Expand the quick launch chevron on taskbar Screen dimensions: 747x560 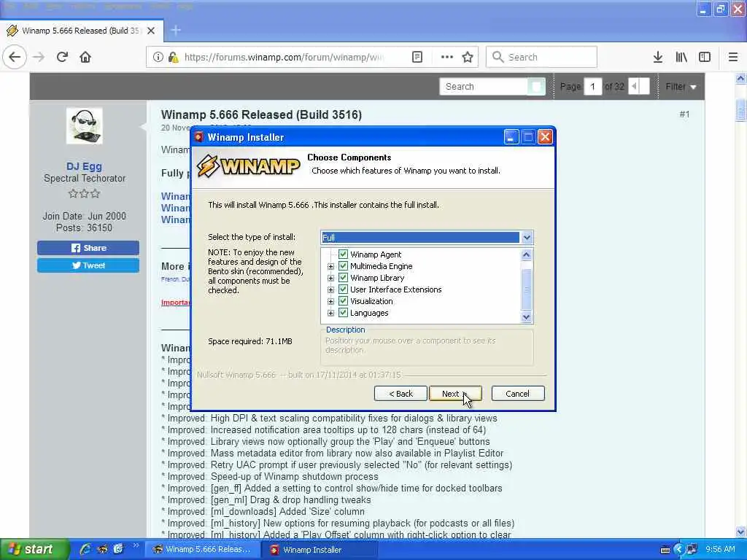pos(136,545)
